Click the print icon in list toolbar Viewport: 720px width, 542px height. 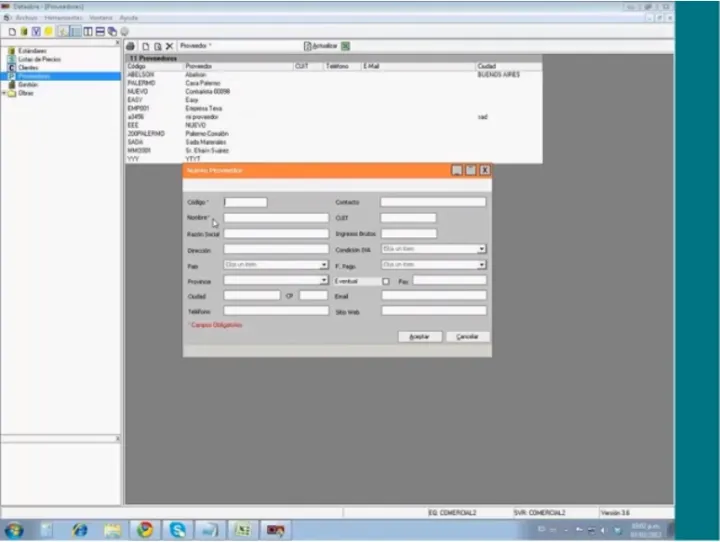pyautogui.click(x=131, y=46)
